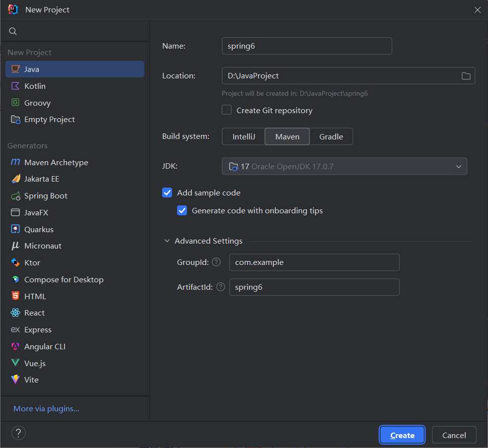Click the Express generator label

(38, 330)
